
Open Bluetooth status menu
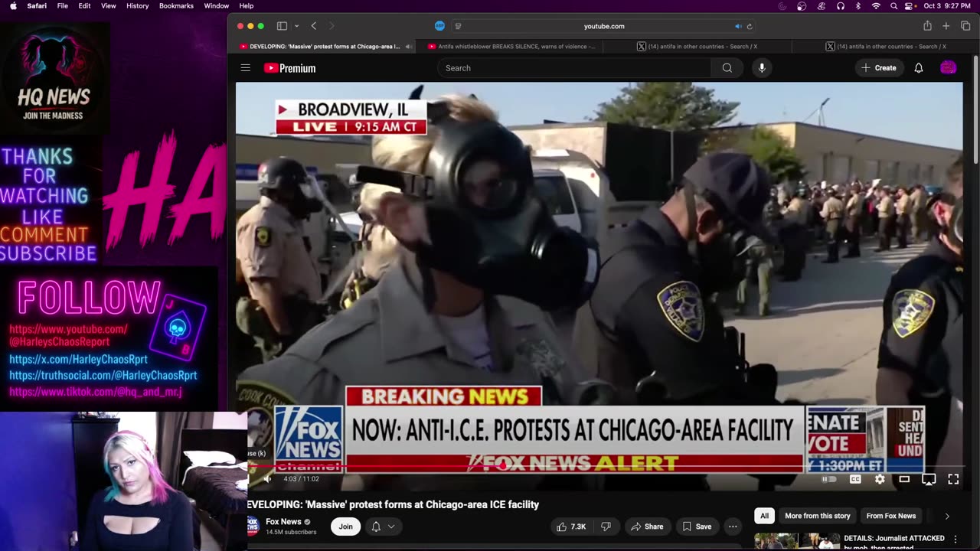pos(857,6)
